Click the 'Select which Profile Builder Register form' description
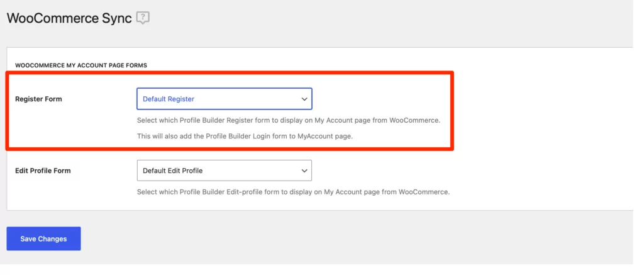The width and height of the screenshot is (644, 275). tap(288, 121)
